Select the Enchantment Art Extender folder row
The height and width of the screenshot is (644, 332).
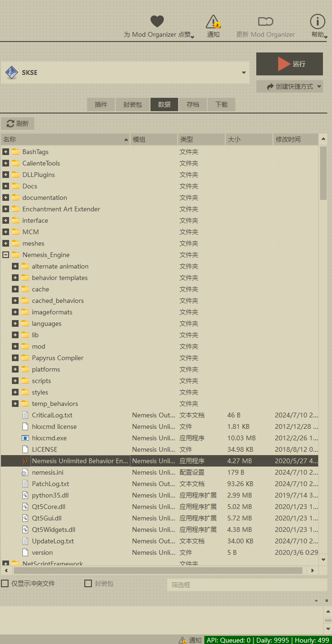(159, 209)
